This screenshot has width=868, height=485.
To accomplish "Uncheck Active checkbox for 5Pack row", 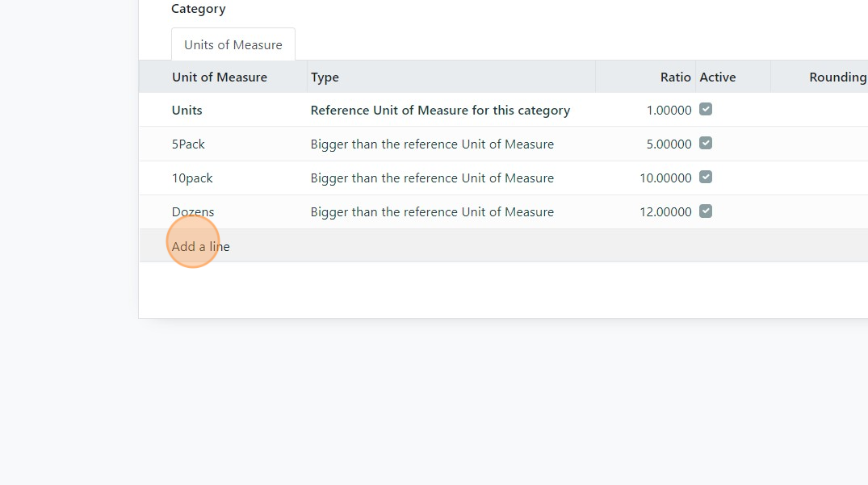I will click(x=706, y=143).
